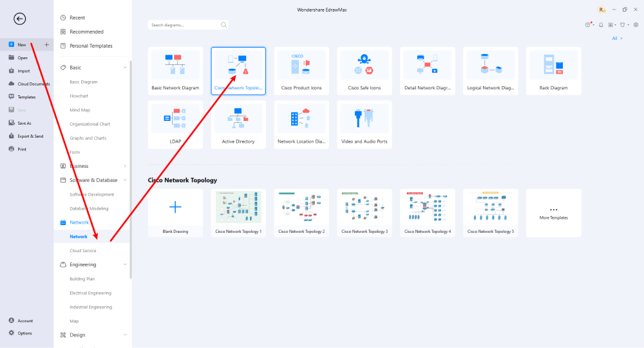Screen dimensions: 644x348
Task: Open Cisco Network Topology 5 template
Action: coord(490,213)
